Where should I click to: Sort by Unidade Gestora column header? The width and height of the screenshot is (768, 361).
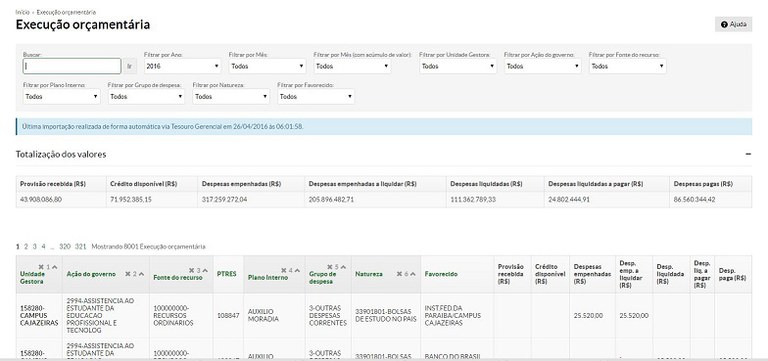coord(32,278)
